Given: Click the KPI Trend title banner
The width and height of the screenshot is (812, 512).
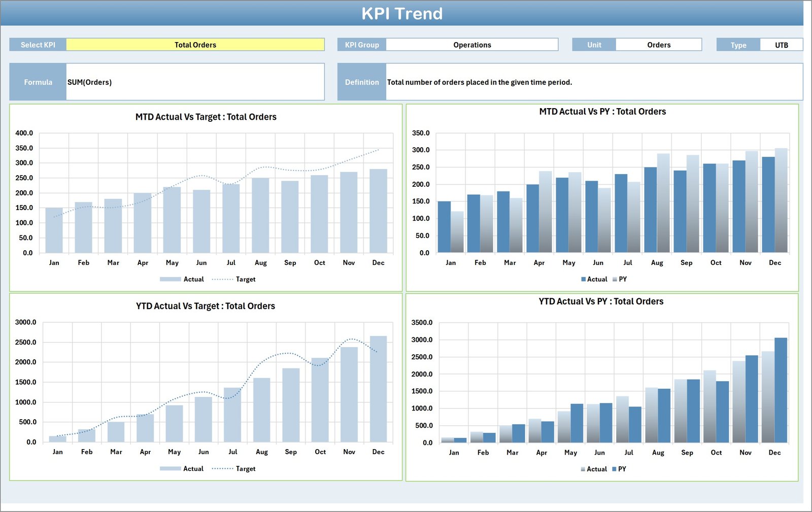Looking at the screenshot, I should pyautogui.click(x=402, y=14).
